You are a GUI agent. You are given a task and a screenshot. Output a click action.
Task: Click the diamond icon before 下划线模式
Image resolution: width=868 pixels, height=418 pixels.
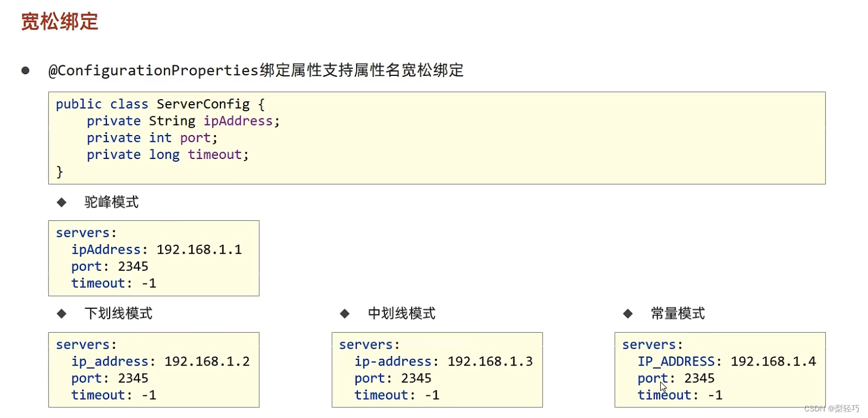click(x=63, y=314)
